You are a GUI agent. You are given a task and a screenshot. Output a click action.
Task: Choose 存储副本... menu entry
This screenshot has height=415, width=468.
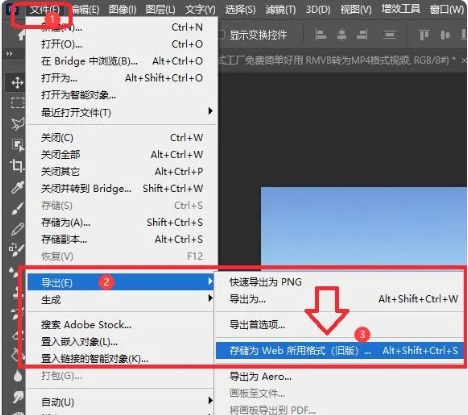[122, 239]
